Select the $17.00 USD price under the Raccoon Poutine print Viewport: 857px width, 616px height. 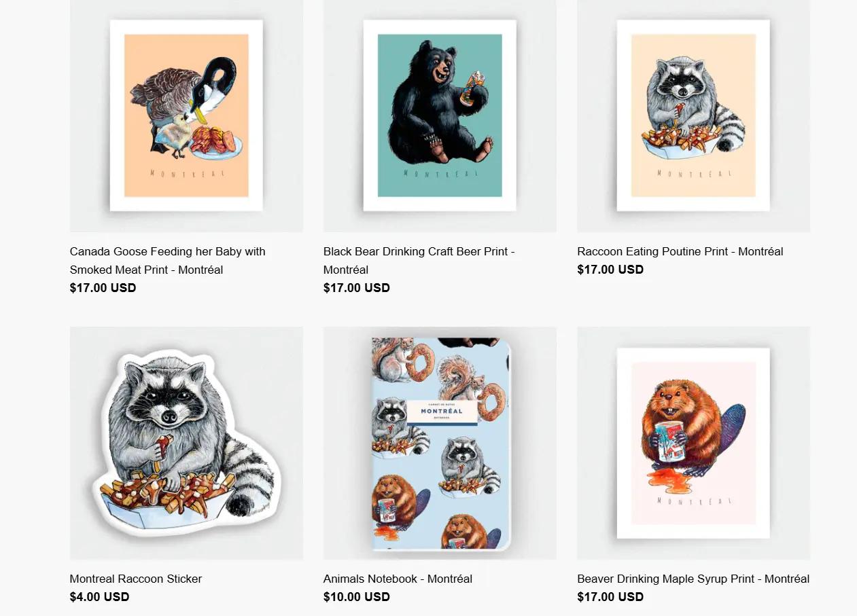(610, 269)
